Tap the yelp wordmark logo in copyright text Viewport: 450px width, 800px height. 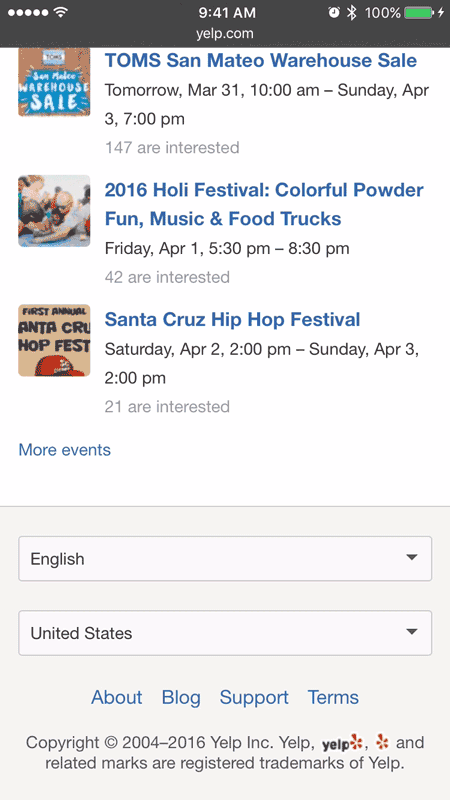pos(342,743)
